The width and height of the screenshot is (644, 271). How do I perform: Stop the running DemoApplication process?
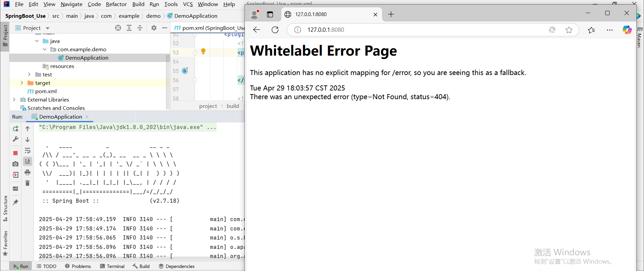click(x=15, y=153)
